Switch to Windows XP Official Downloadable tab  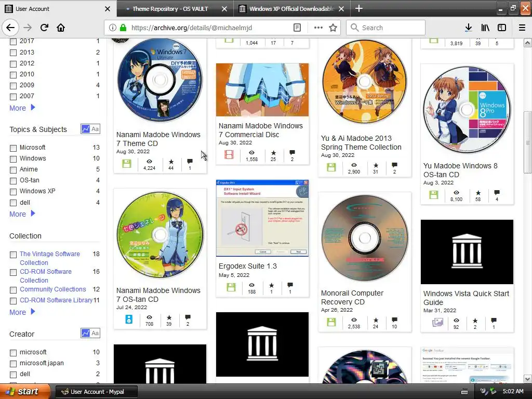point(292,9)
